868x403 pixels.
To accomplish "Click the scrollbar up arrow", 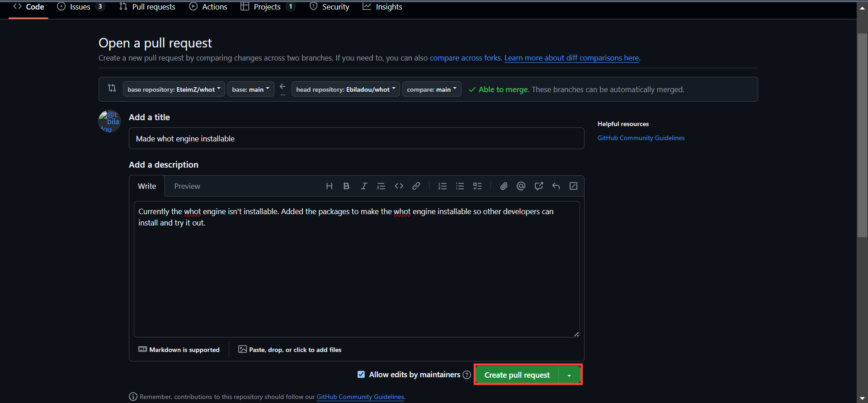I will coord(862,8).
